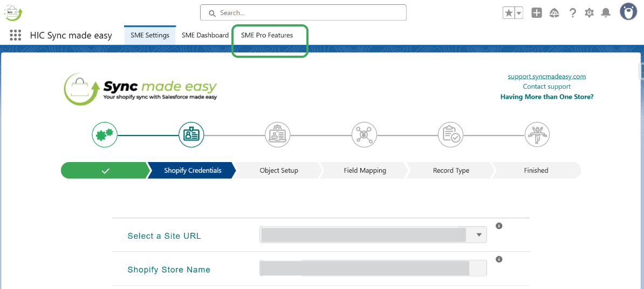Click the Field Mapping network step icon
The width and height of the screenshot is (644, 289).
(x=364, y=135)
